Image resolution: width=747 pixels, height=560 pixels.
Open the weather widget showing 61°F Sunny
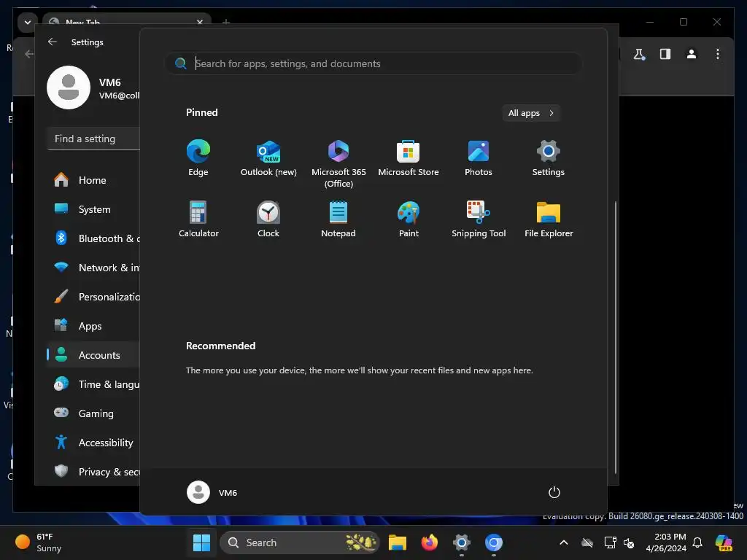point(38,542)
